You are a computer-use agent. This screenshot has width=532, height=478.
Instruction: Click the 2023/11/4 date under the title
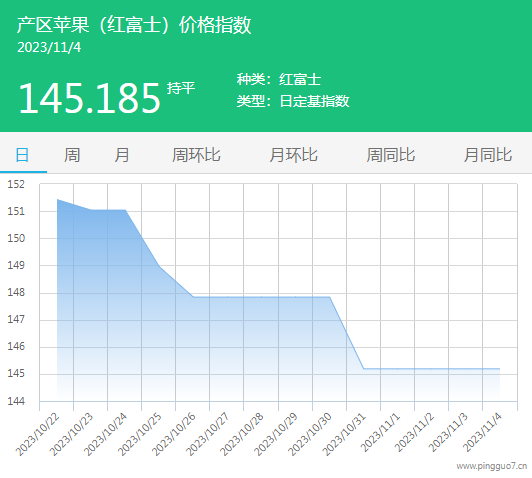49,47
